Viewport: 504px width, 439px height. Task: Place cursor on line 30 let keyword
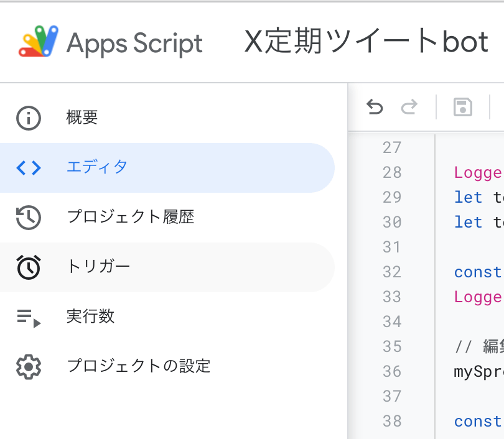(x=468, y=222)
